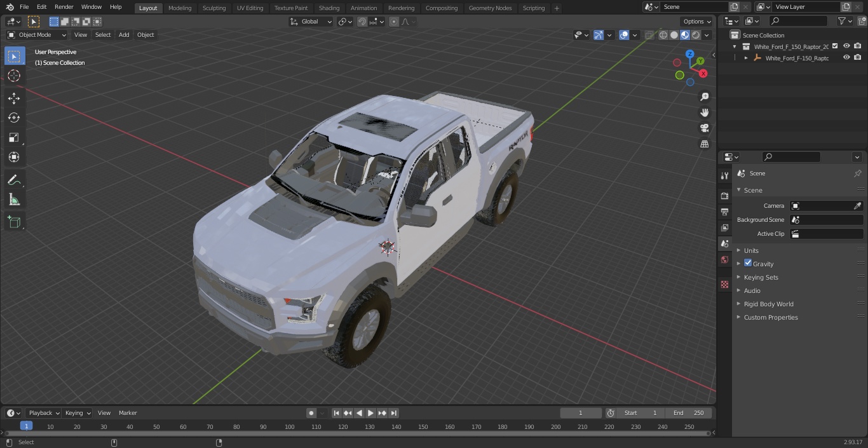Toggle auto keying record button
Image resolution: width=868 pixels, height=448 pixels.
[x=311, y=413]
